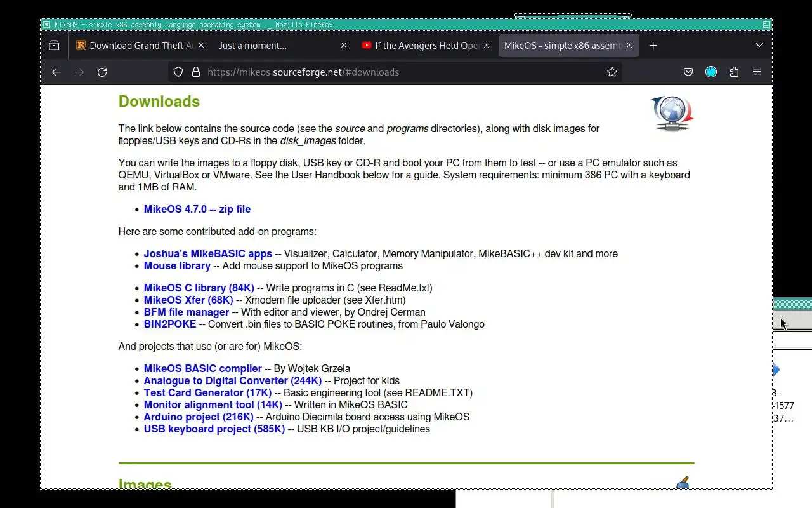Screen dimensions: 812x508
Task: Download MikeOS 4.7.0 zip file
Action: (x=197, y=210)
